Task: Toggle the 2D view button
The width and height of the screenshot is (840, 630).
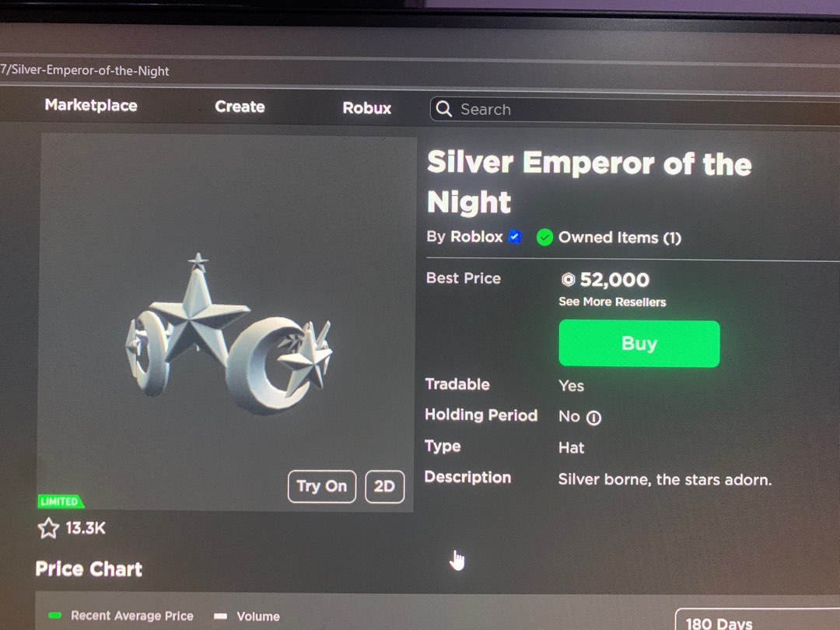Action: coord(385,486)
